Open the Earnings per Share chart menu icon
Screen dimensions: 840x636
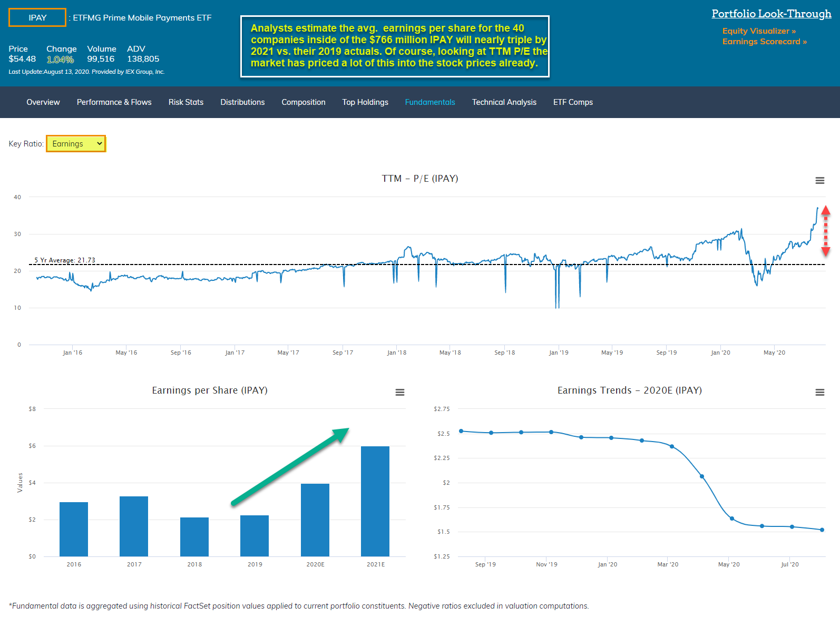click(x=400, y=392)
